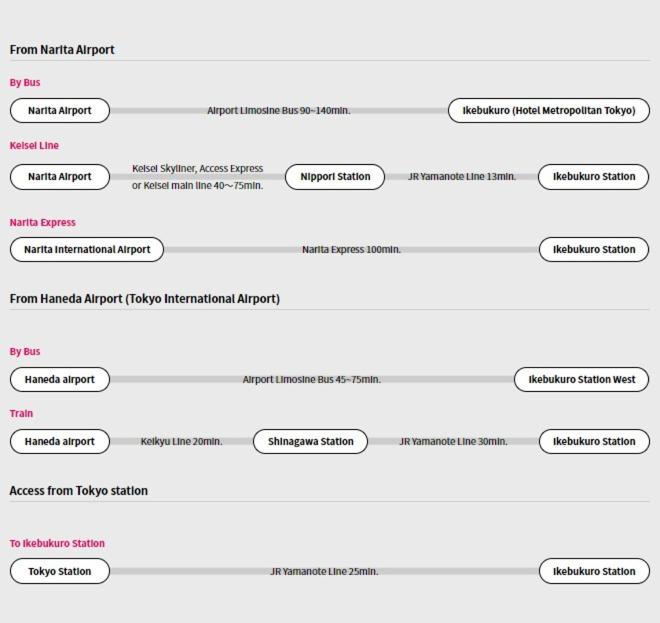Image resolution: width=660 pixels, height=623 pixels.
Task: Click Narita Airport pill under Keisei Line
Action: click(x=60, y=177)
